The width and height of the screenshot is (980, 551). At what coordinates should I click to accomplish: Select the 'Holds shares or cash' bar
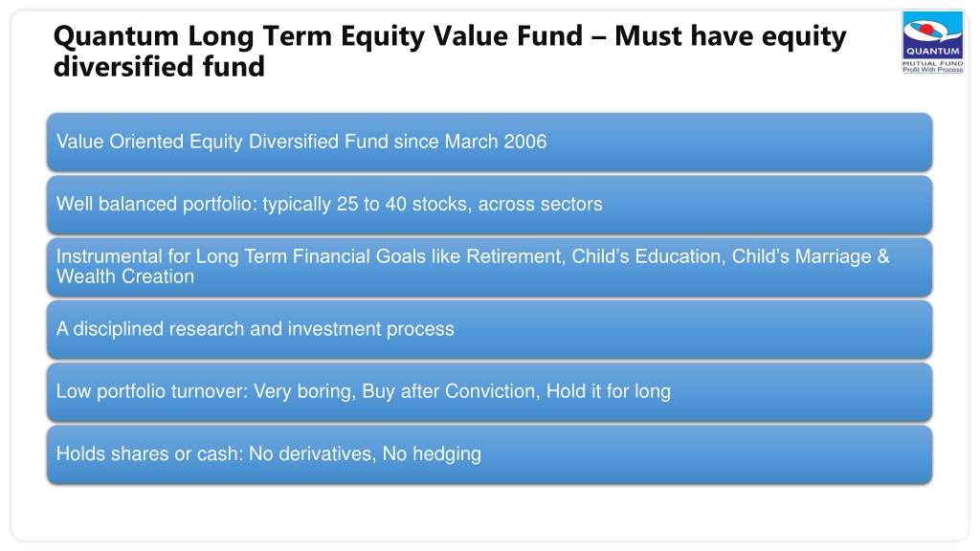click(x=489, y=454)
